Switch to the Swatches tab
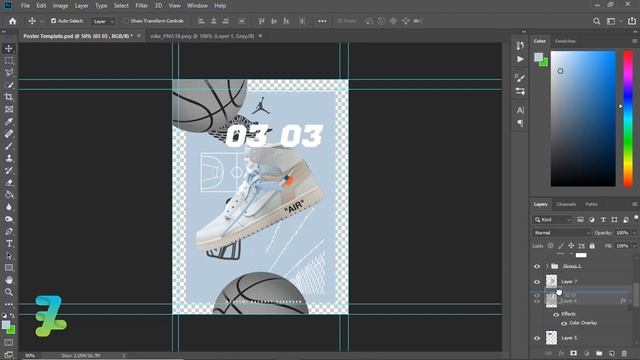The height and width of the screenshot is (360, 640). (565, 41)
